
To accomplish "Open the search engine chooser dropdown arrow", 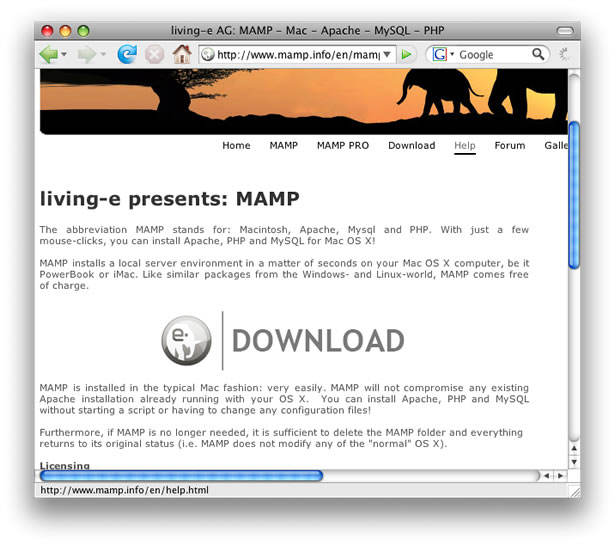I will 452,54.
